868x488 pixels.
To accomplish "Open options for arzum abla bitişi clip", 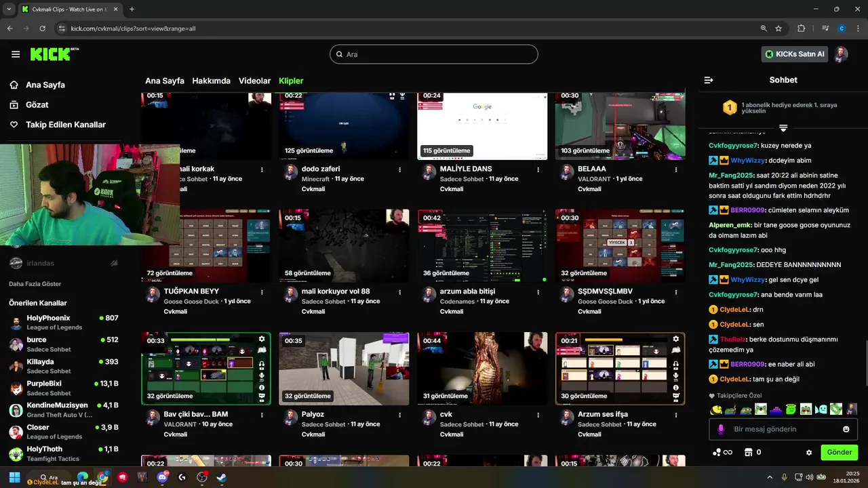I will click(538, 292).
